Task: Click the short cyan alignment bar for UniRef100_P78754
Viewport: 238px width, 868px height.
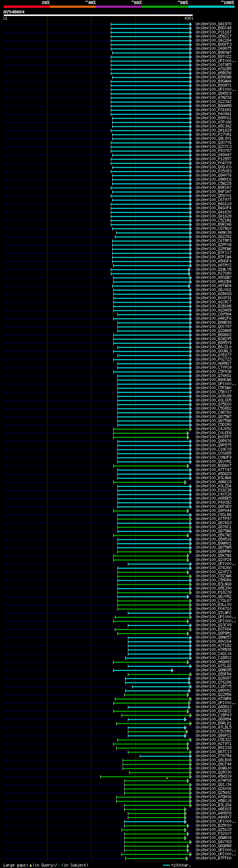Action: click(x=165, y=756)
